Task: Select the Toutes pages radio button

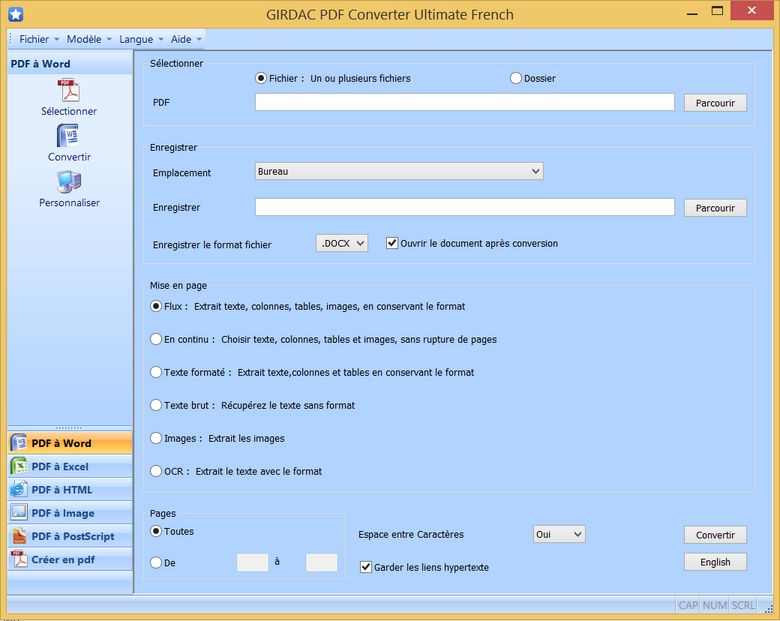Action: 156,531
